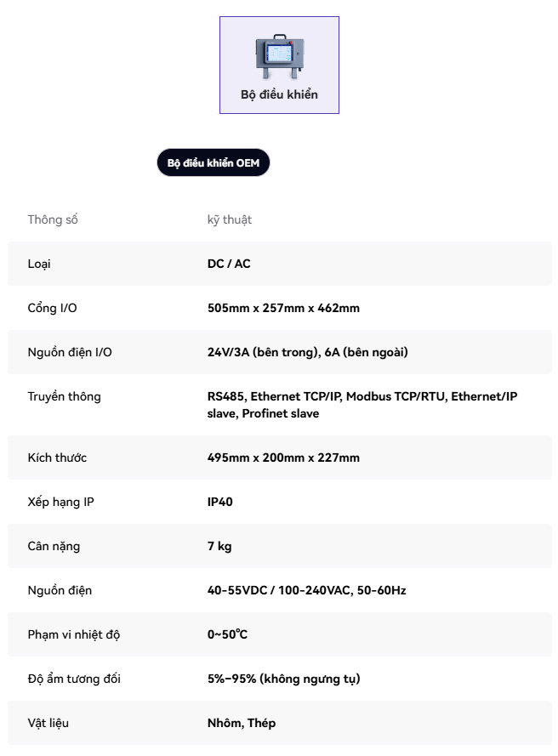558x756 pixels.
Task: Click the 495mm x 200mm x 227mm value
Action: click(283, 458)
